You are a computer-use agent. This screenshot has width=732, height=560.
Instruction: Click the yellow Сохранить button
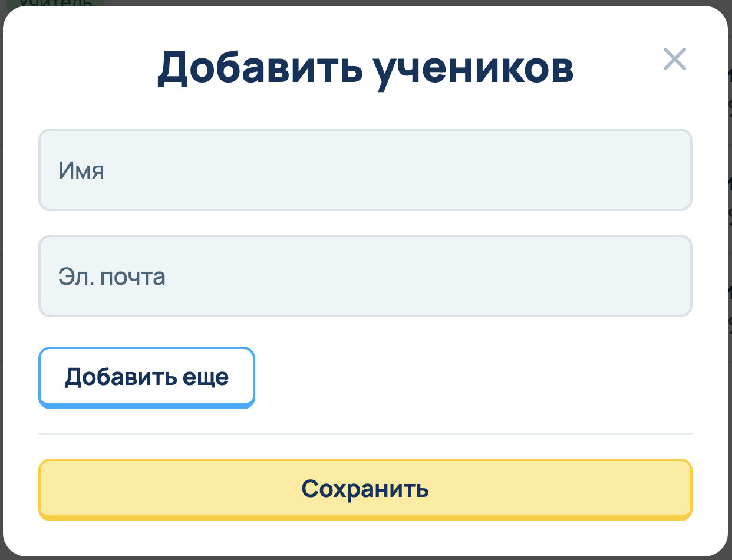click(x=365, y=489)
